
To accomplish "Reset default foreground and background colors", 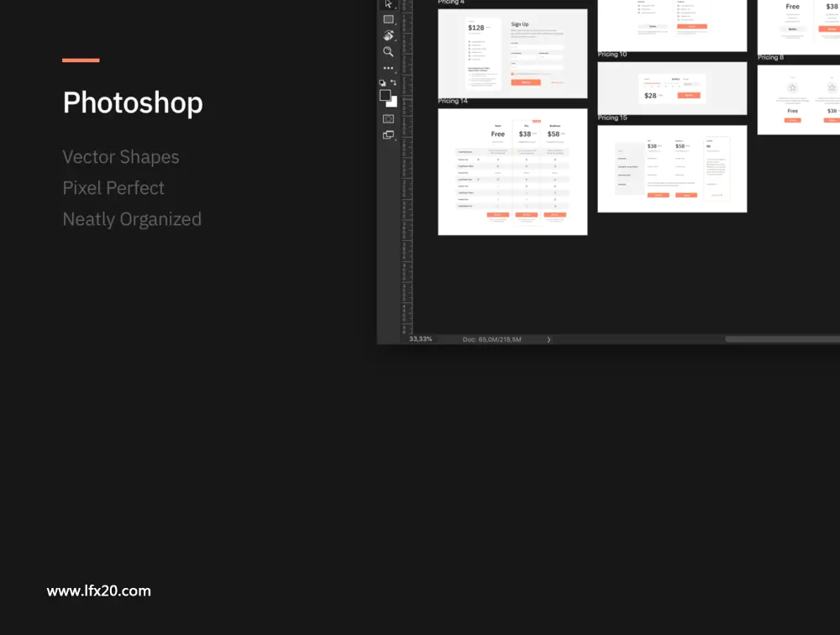I will (382, 83).
